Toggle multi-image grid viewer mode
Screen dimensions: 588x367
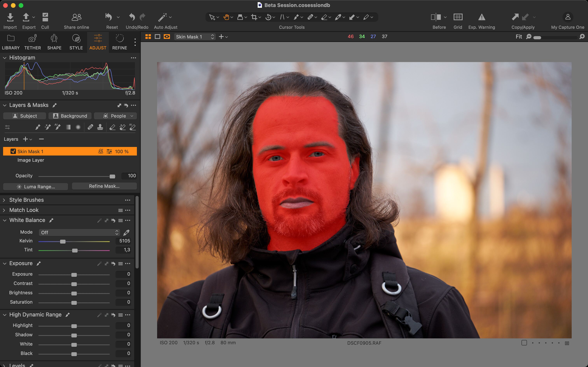coord(148,37)
